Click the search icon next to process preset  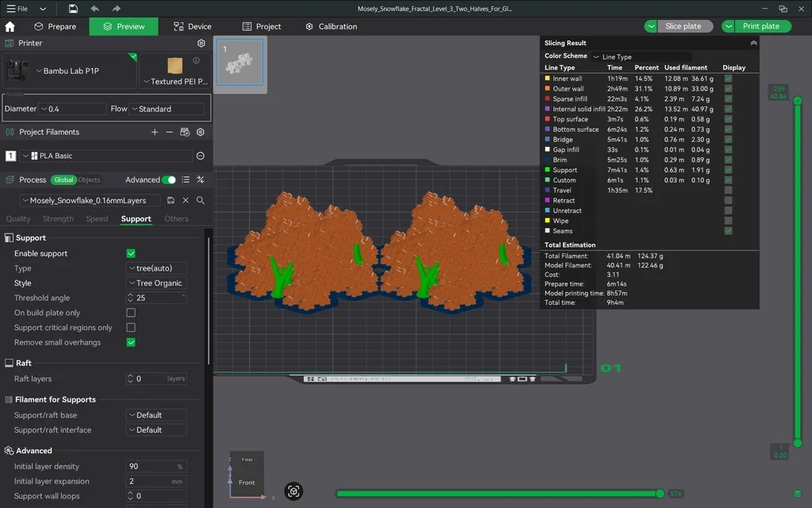[201, 201]
